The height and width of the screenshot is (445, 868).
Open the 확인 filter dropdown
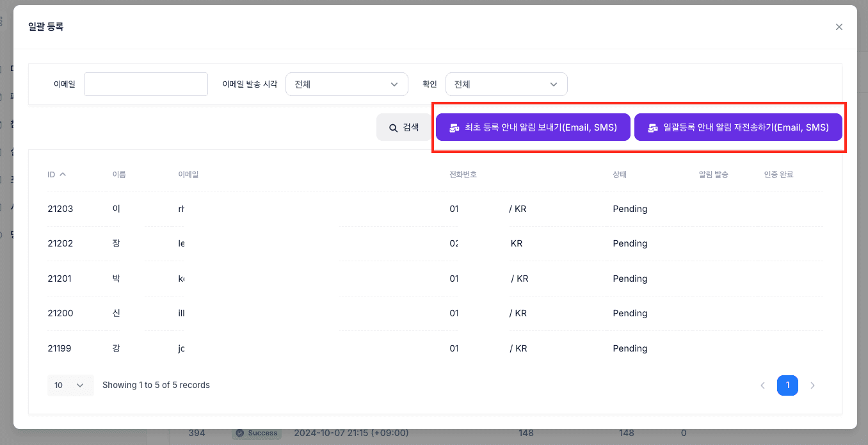coord(506,85)
